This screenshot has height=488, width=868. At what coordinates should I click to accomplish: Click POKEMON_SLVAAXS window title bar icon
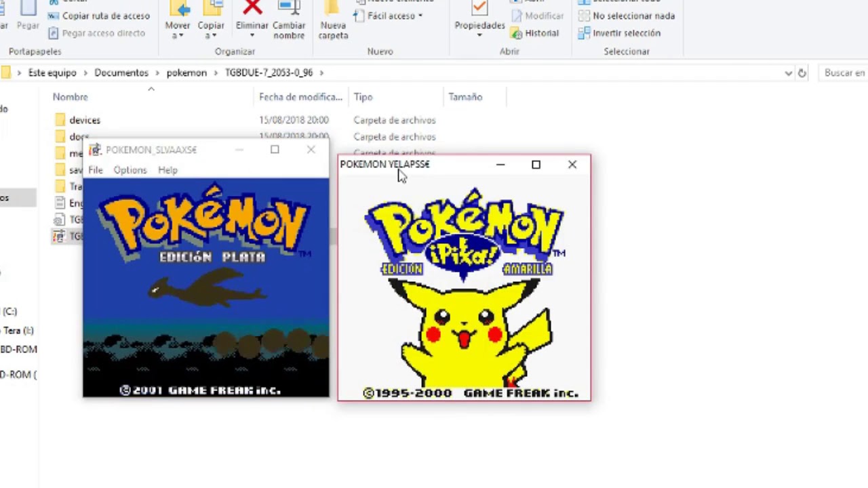[x=95, y=150]
